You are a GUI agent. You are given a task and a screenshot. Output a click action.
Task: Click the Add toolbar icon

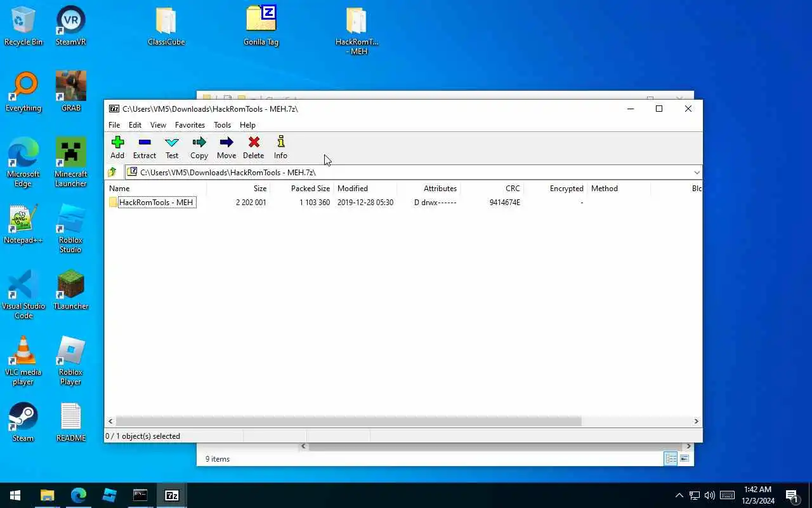pos(117,147)
